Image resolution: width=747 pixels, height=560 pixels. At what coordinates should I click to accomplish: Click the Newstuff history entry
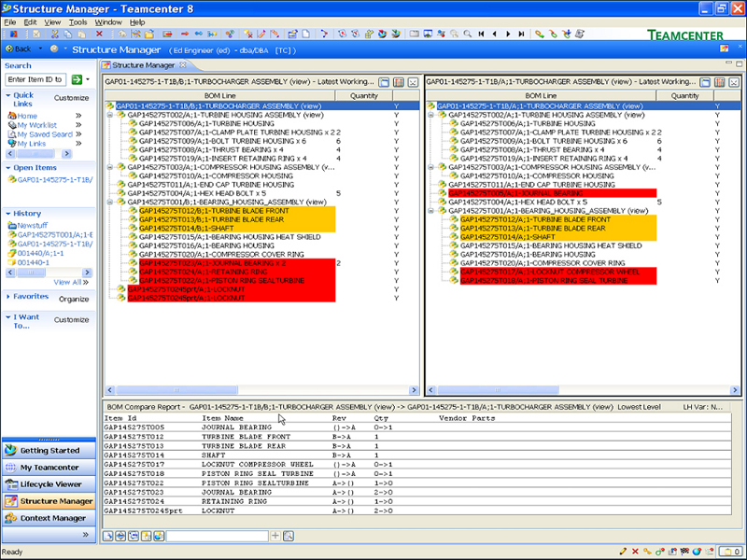33,225
